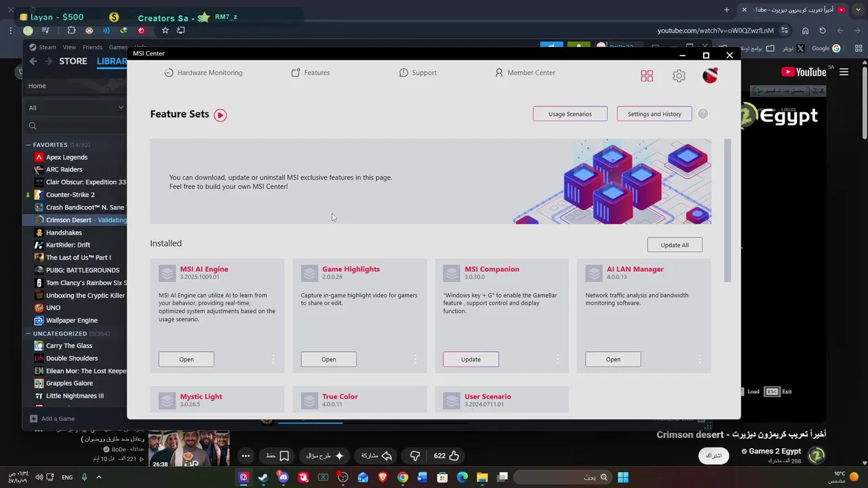Image resolution: width=868 pixels, height=488 pixels.
Task: Open the MSI Center user avatar
Action: tap(710, 76)
